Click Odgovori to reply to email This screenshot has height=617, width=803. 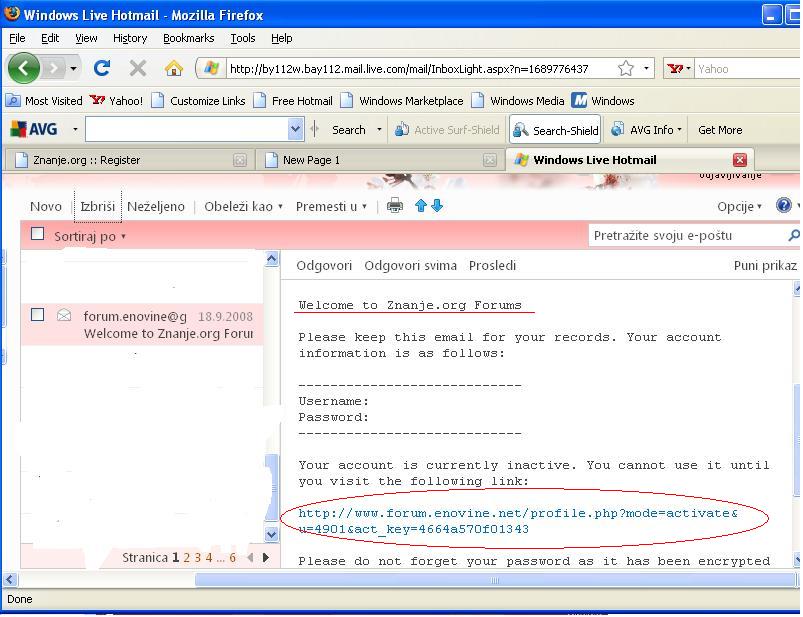(324, 265)
